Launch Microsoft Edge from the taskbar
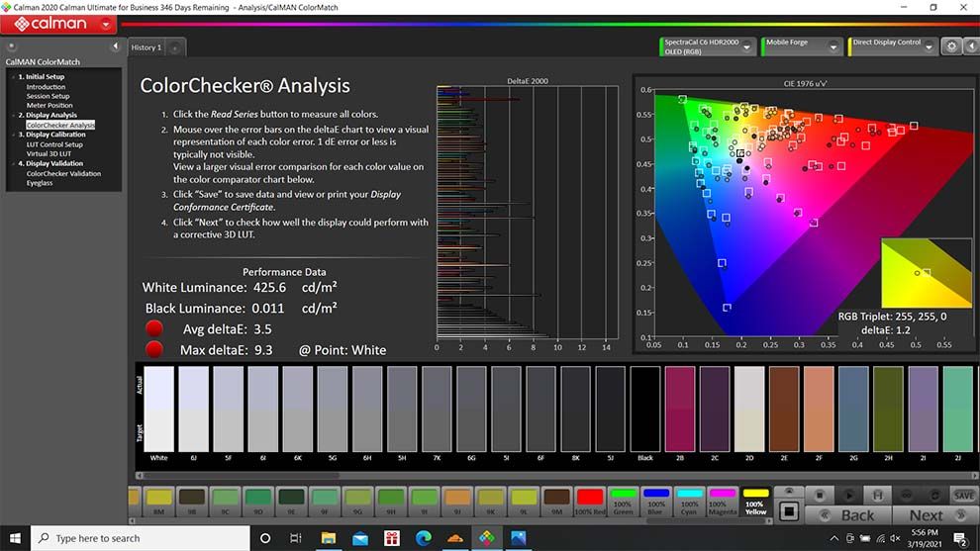Image resolution: width=980 pixels, height=551 pixels. 423,538
